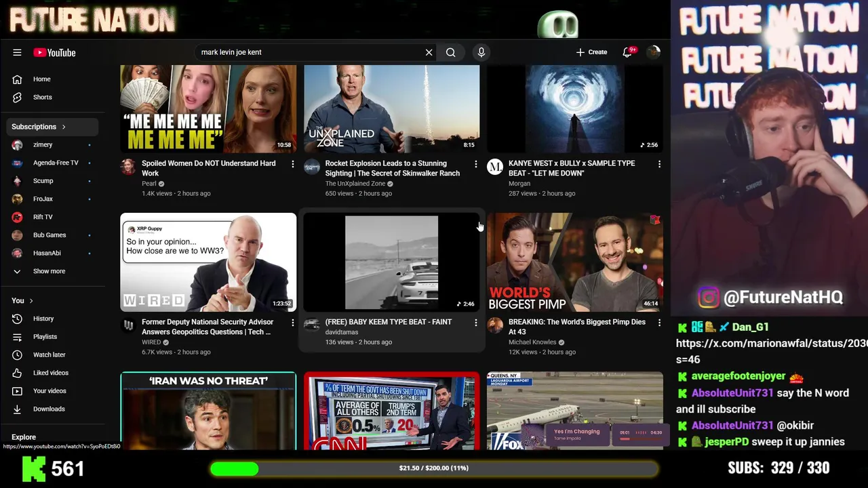Click Pearl channel avatar

(x=128, y=167)
